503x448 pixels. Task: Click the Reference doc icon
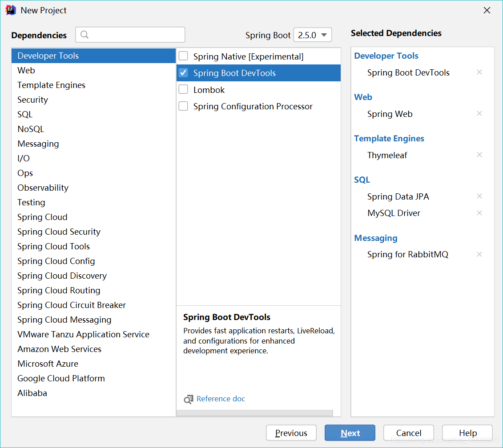coord(188,399)
